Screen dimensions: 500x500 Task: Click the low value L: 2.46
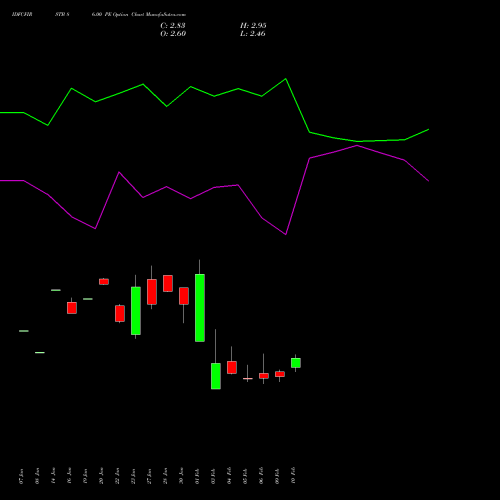253,34
